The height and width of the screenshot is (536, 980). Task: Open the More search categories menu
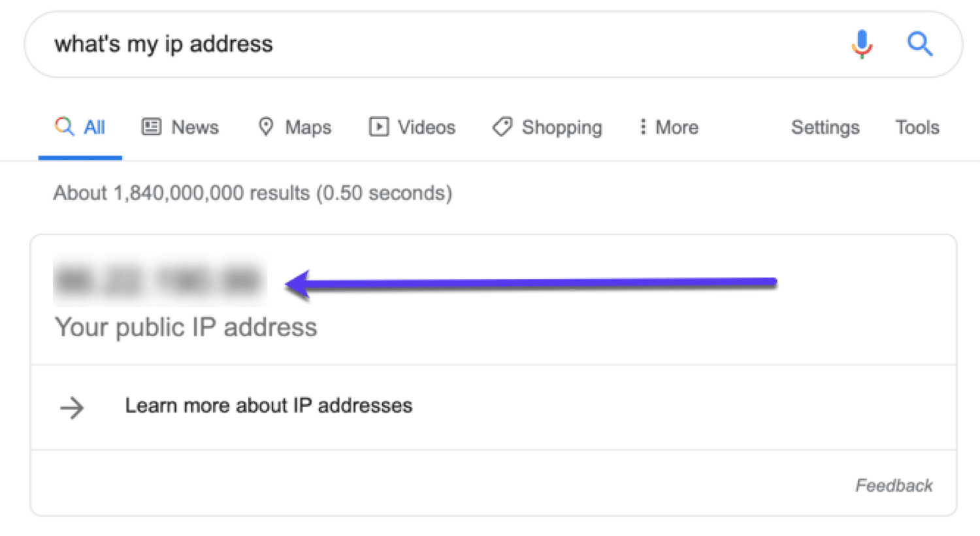coord(676,127)
